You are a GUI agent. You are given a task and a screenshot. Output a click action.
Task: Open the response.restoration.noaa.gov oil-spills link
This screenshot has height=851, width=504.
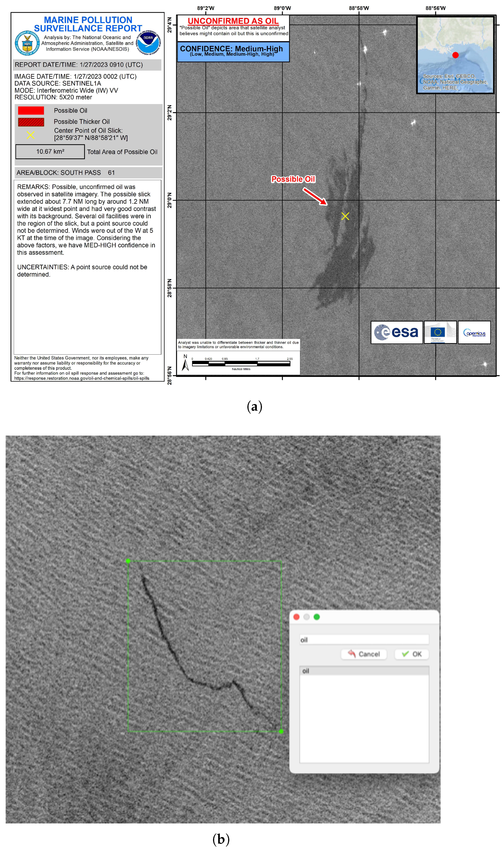[82, 378]
